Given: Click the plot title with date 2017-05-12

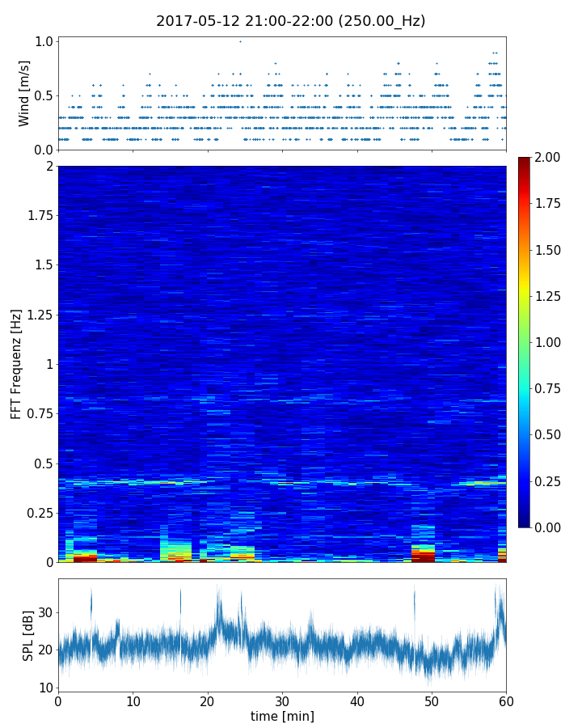Looking at the screenshot, I should pyautogui.click(x=290, y=21).
